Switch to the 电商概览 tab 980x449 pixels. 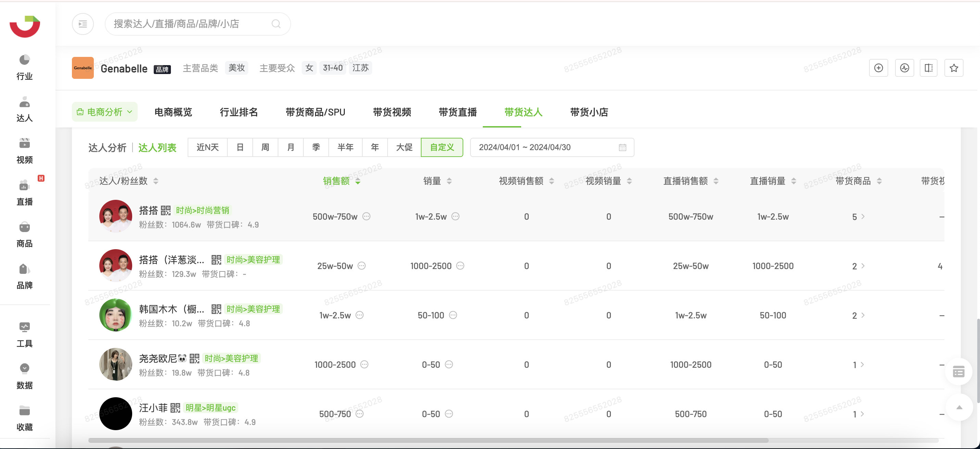(x=173, y=112)
